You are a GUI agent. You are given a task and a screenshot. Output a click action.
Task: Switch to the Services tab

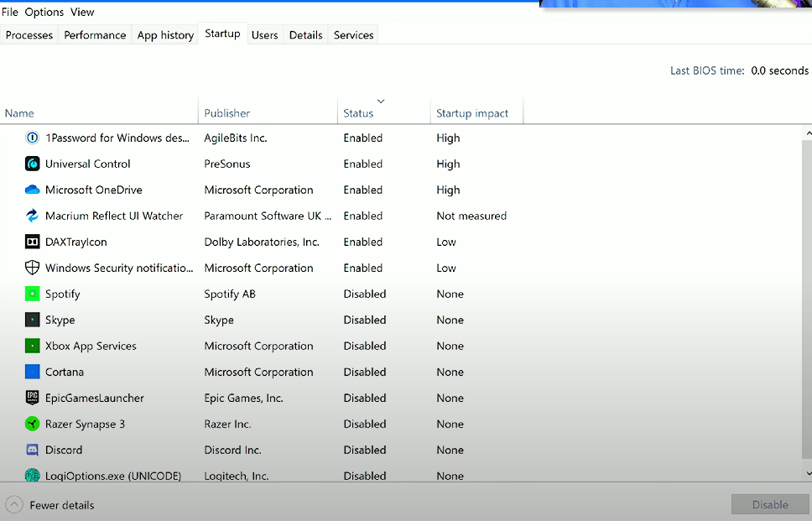pyautogui.click(x=353, y=35)
